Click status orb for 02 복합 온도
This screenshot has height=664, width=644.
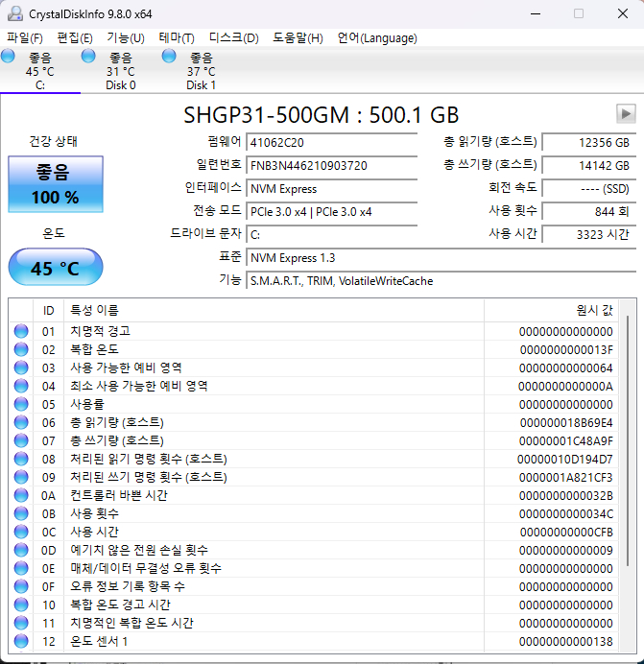pos(21,349)
